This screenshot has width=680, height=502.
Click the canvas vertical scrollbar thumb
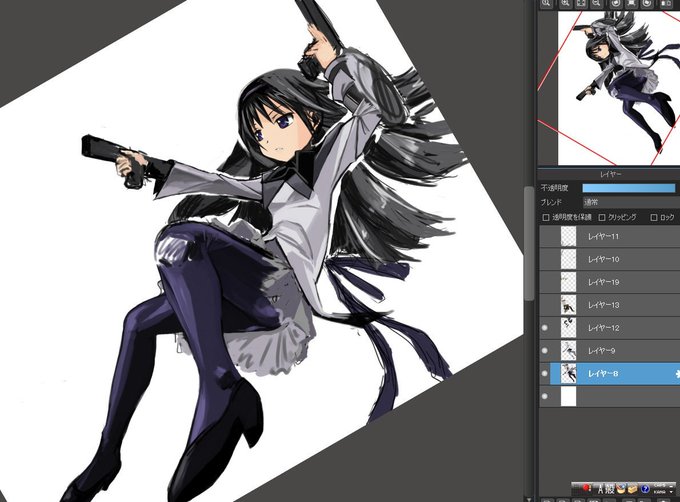click(529, 243)
